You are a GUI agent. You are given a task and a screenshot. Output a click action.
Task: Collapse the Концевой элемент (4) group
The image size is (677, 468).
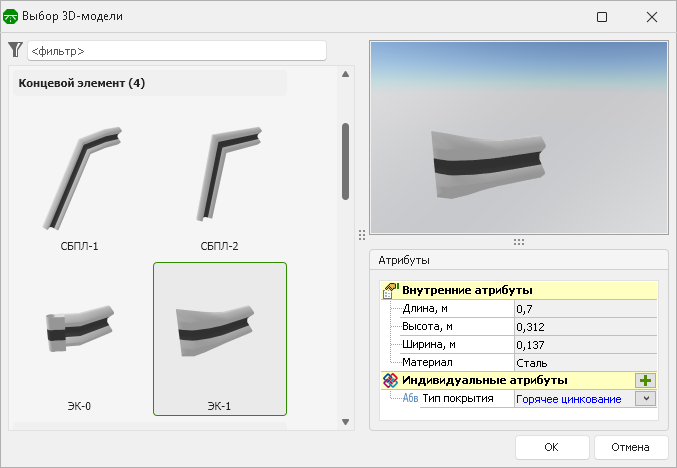(x=82, y=83)
